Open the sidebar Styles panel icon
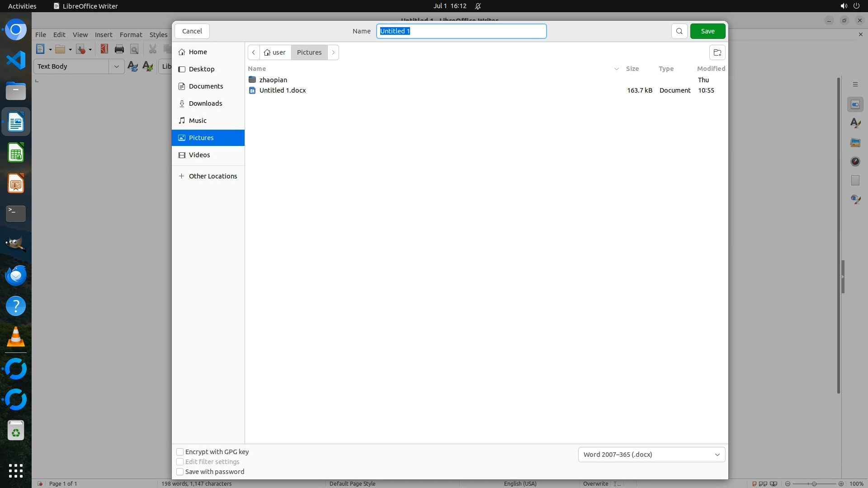 [855, 123]
